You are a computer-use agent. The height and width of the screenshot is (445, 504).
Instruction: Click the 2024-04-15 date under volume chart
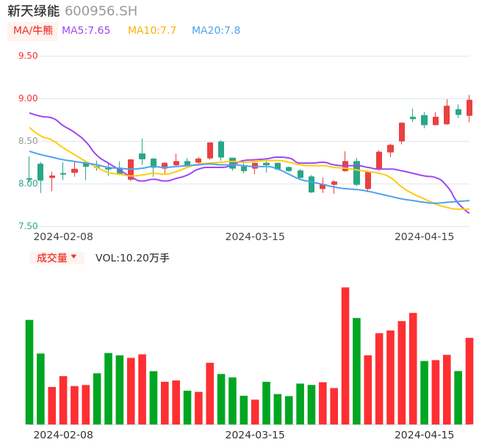425,435
